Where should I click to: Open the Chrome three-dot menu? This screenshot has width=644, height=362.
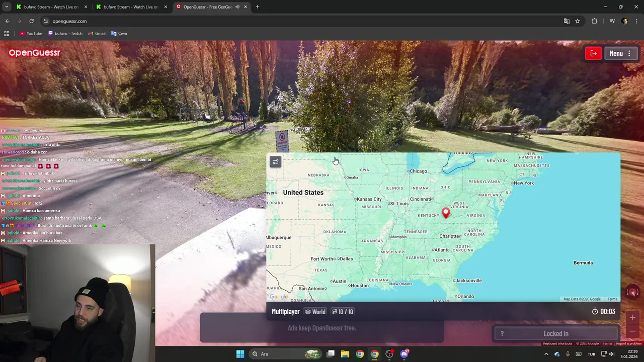click(637, 21)
